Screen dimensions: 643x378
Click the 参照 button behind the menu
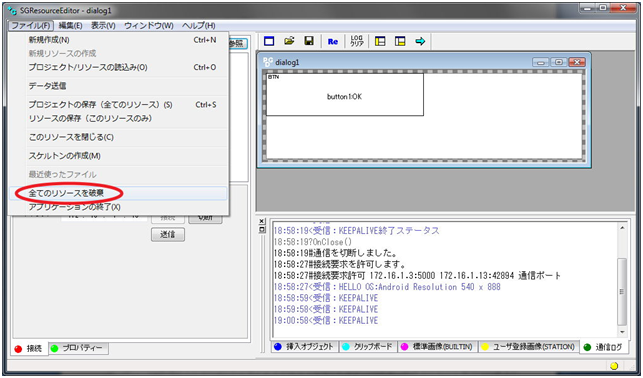[238, 43]
